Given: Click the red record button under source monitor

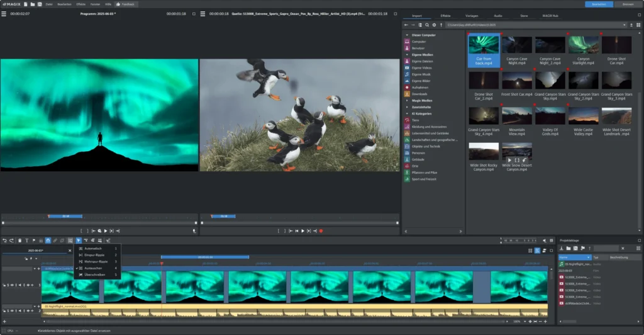Looking at the screenshot, I should (x=321, y=231).
